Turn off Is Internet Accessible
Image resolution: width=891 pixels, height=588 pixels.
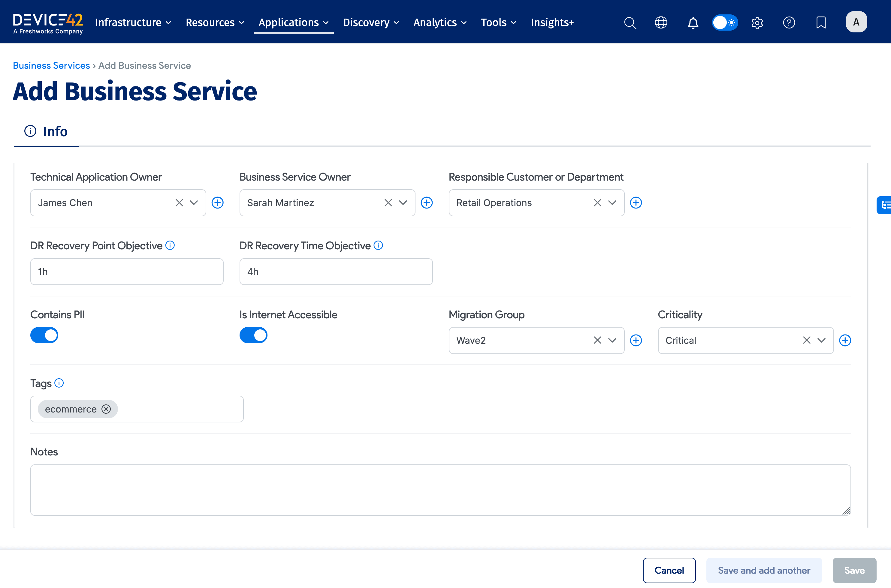(x=254, y=335)
